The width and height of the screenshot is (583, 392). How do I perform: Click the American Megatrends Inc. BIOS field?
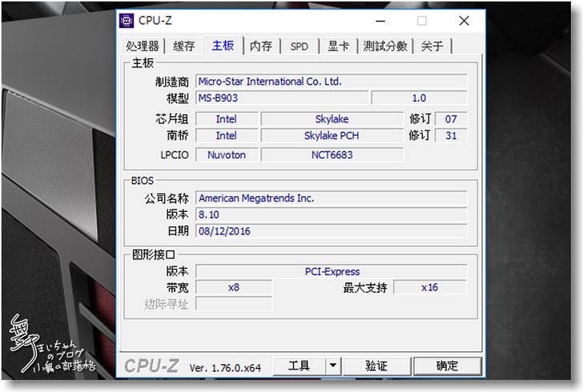pyautogui.click(x=332, y=198)
